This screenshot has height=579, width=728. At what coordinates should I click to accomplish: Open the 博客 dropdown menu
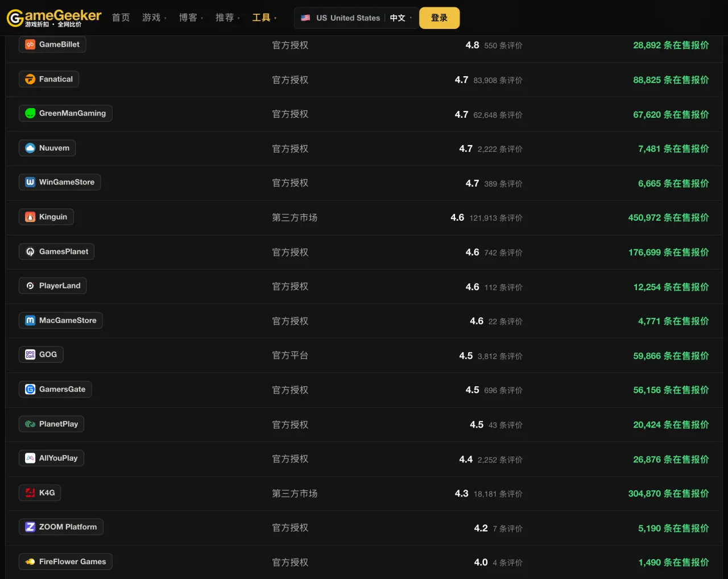191,18
